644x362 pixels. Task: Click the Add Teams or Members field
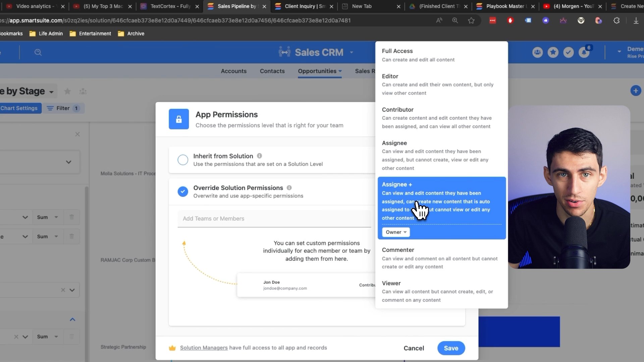pyautogui.click(x=274, y=219)
